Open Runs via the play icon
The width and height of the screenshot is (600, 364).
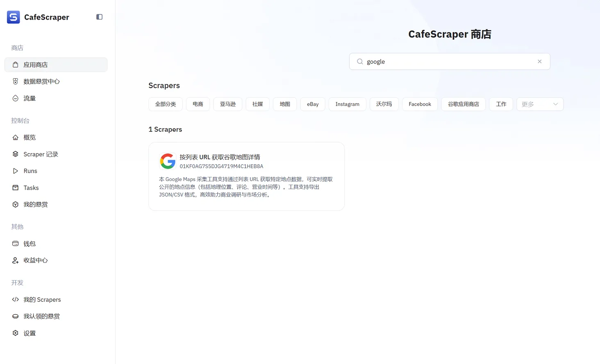point(16,171)
